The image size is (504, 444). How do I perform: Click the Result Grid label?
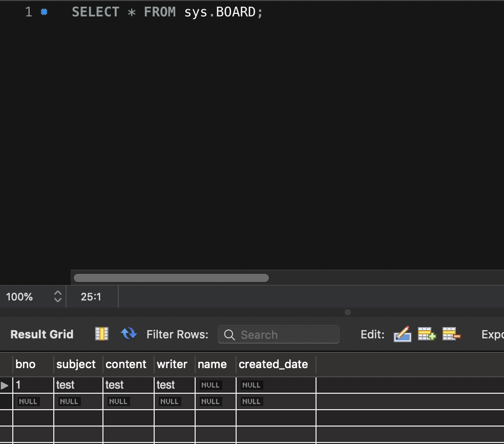pyautogui.click(x=42, y=334)
